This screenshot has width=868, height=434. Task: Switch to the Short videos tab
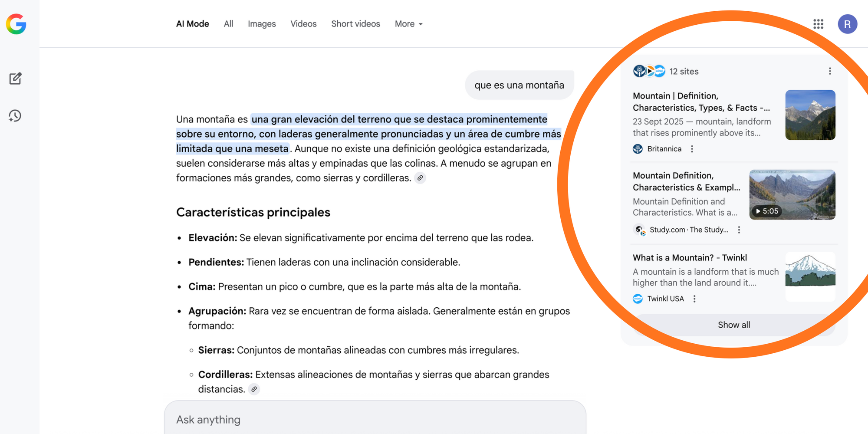[355, 24]
